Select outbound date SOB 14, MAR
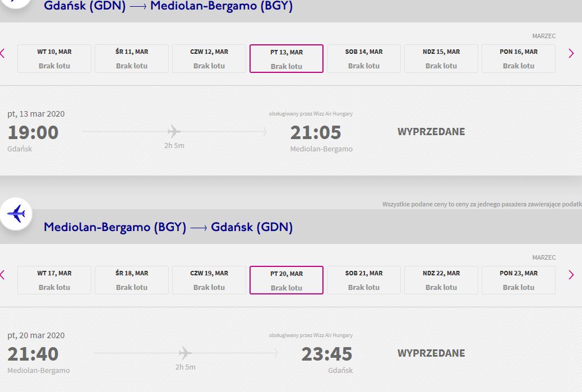Viewport: 582px width, 392px height. 364,58
